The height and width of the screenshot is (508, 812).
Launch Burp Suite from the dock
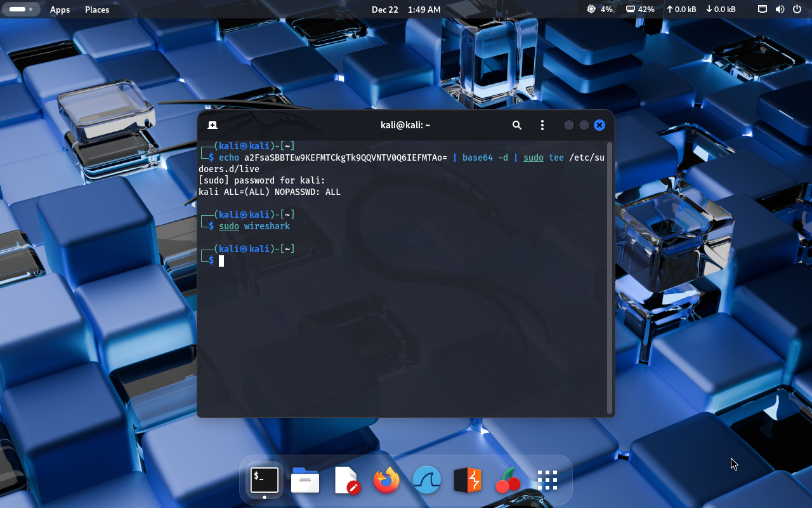pos(468,480)
